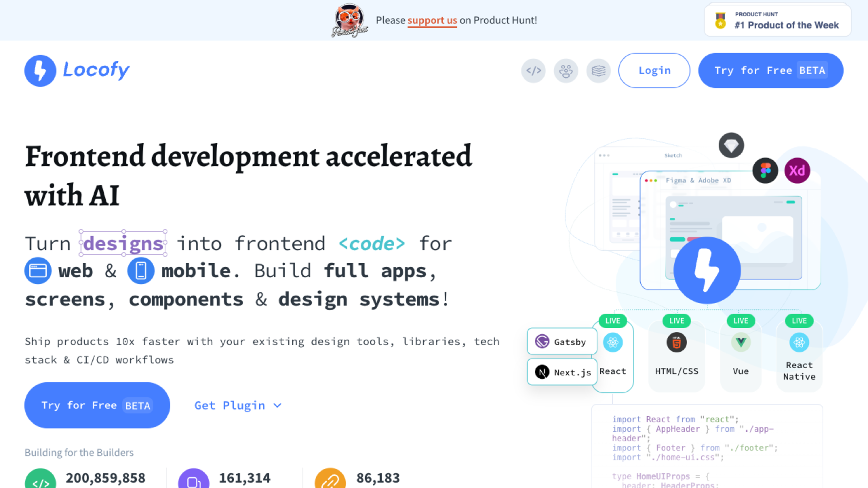Image resolution: width=868 pixels, height=488 pixels.
Task: Click the Figma logo icon
Action: point(765,171)
